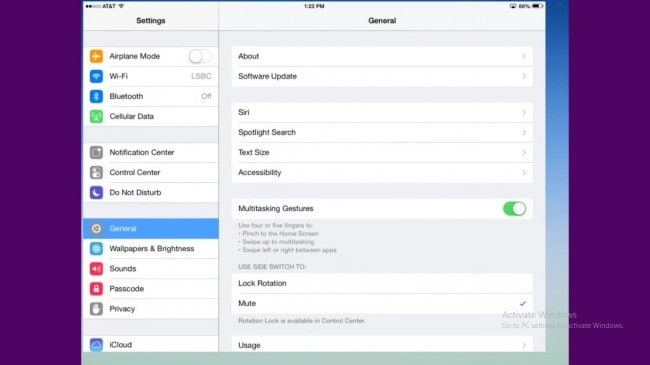Tap the Siri row label
The height and width of the screenshot is (365, 650).
click(x=244, y=112)
